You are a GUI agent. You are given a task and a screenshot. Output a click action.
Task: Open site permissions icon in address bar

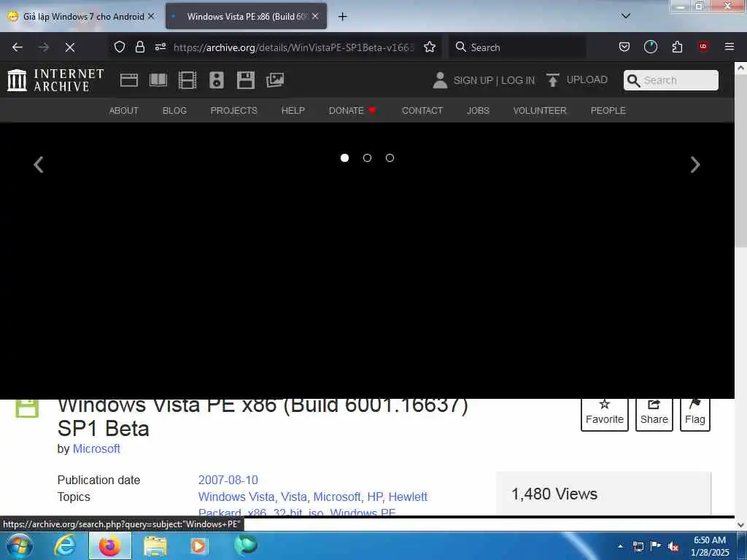160,47
